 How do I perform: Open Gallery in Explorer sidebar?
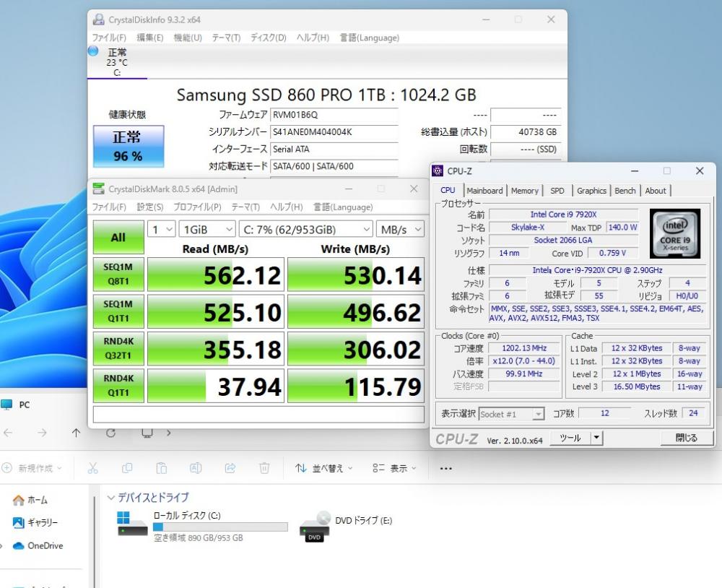click(35, 522)
